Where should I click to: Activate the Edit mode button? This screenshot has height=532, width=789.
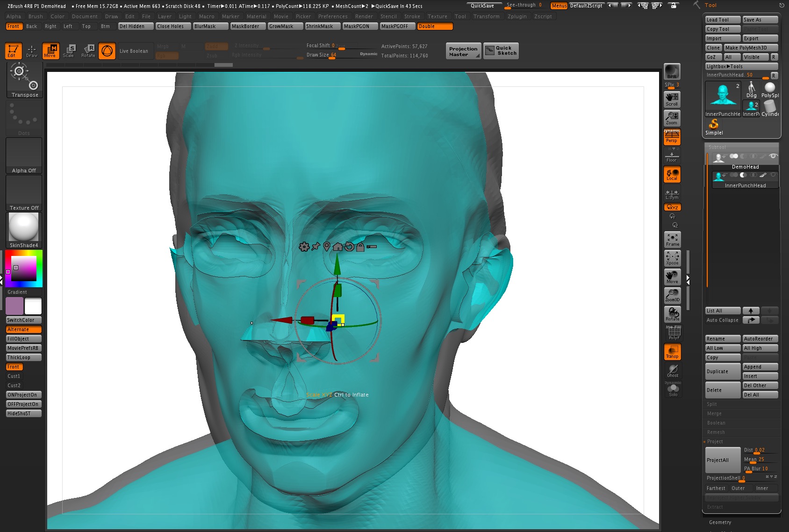(x=13, y=50)
